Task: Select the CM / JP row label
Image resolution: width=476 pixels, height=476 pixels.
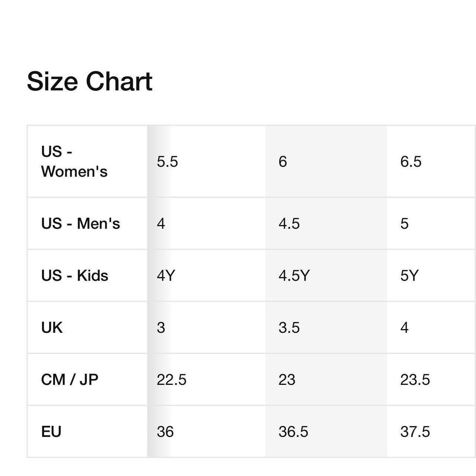Action: [70, 380]
